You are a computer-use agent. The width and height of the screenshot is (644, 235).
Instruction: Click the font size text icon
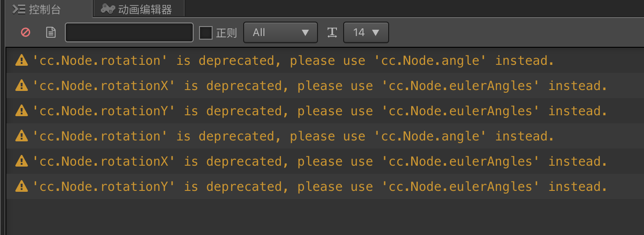332,32
